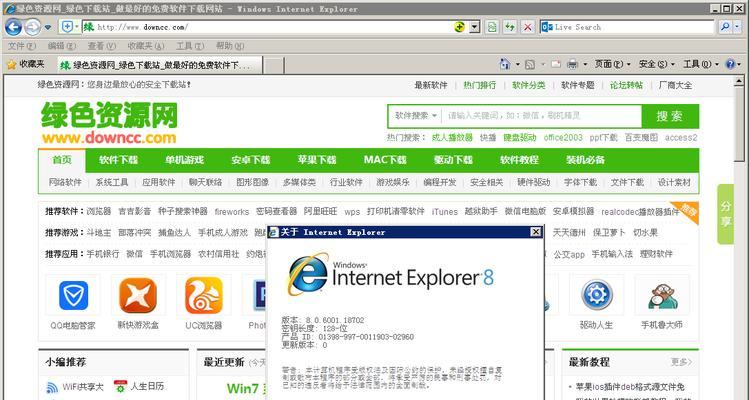Image resolution: width=749 pixels, height=400 pixels.
Task: Click the 手机鲁大师 monkey icon
Action: tap(662, 296)
